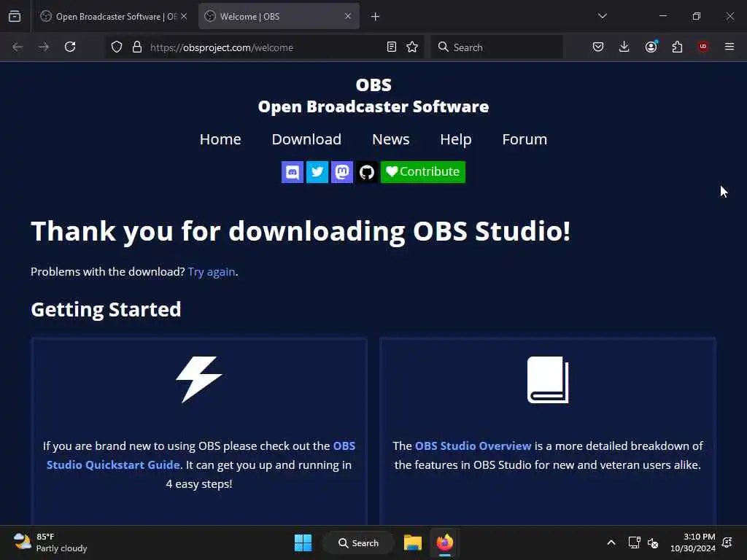Open a new browser tab
Viewport: 747px width, 560px height.
click(x=376, y=17)
